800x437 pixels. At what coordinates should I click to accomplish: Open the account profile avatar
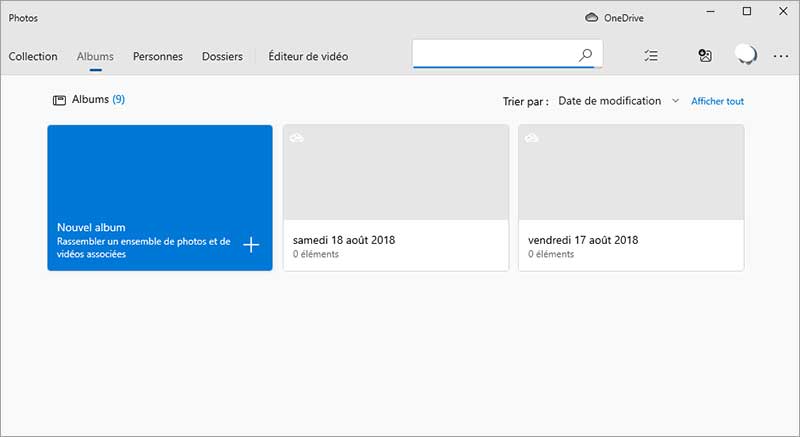pyautogui.click(x=744, y=56)
